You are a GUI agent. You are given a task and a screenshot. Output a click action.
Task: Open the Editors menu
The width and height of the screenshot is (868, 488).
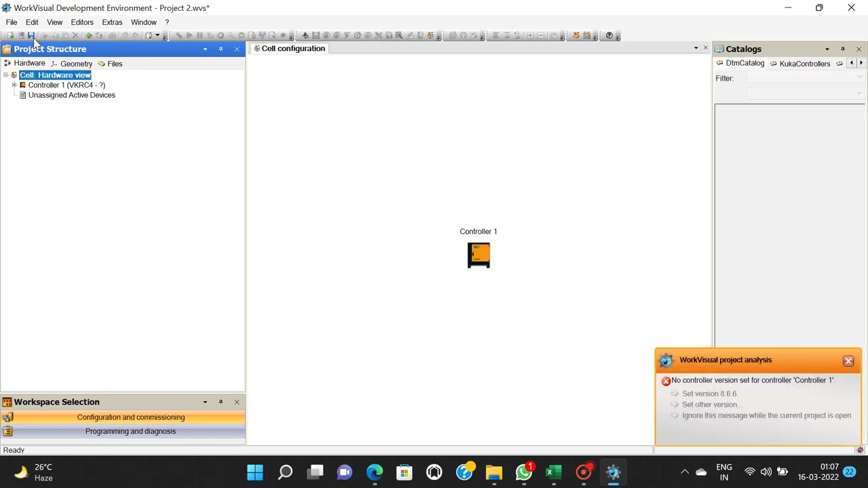point(82,22)
